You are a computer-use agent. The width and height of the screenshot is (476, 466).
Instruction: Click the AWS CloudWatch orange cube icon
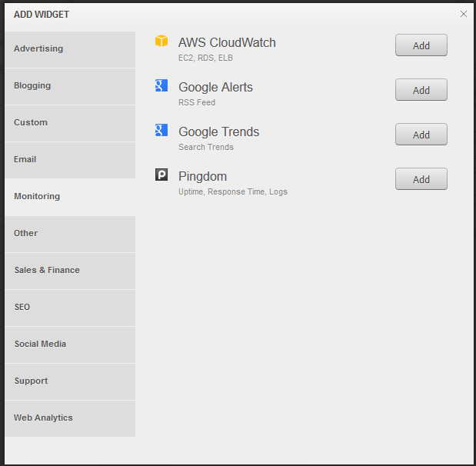point(161,41)
